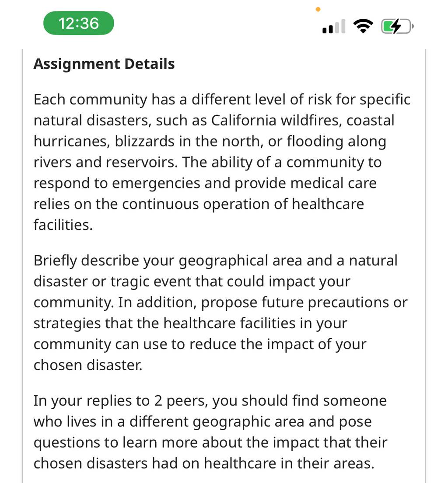This screenshot has width=448, height=483.
Task: Tap the phrase 'rivers and reservoirs'
Action: tap(106, 162)
